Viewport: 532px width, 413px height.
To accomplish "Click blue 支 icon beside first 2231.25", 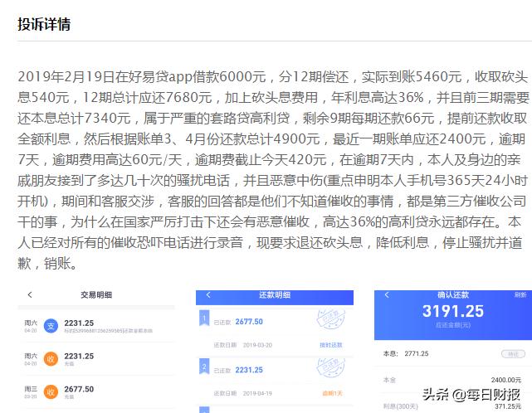I will [51, 326].
